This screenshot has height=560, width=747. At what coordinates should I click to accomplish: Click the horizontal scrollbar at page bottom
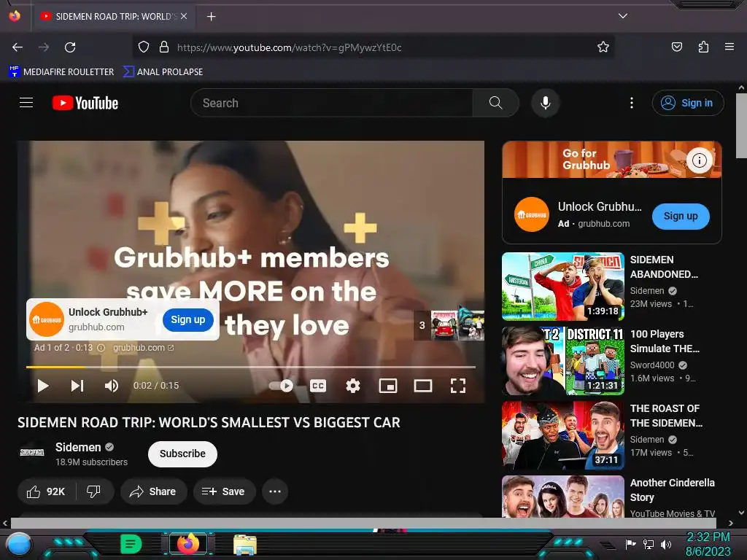pos(363,523)
